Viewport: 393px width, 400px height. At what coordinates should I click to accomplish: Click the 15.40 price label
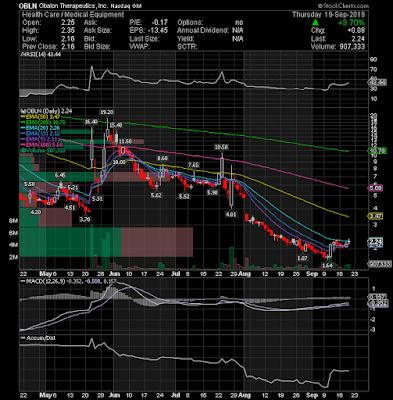tap(116, 125)
